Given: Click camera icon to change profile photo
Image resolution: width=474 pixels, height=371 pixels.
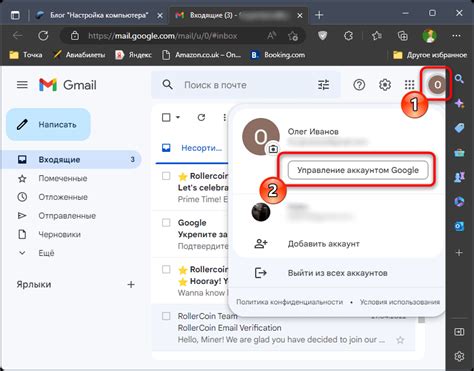Looking at the screenshot, I should 273,149.
